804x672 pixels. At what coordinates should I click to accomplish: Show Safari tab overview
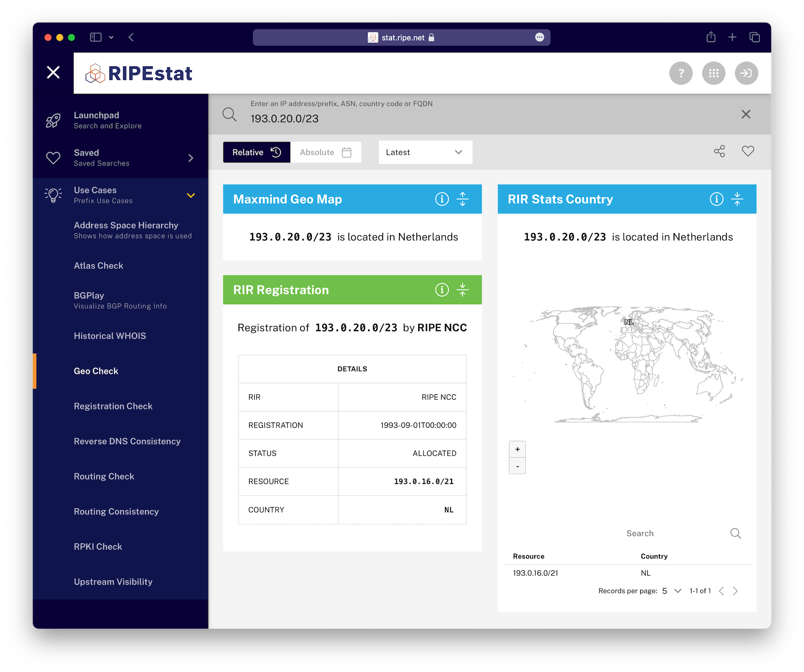click(x=754, y=38)
